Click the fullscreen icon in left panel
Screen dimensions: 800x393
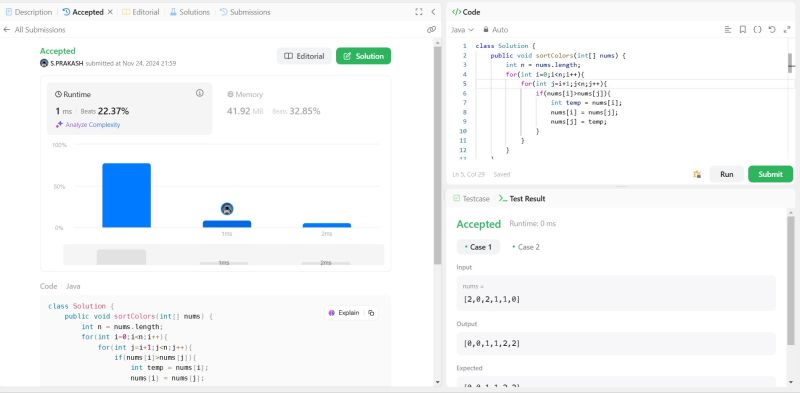[x=419, y=12]
